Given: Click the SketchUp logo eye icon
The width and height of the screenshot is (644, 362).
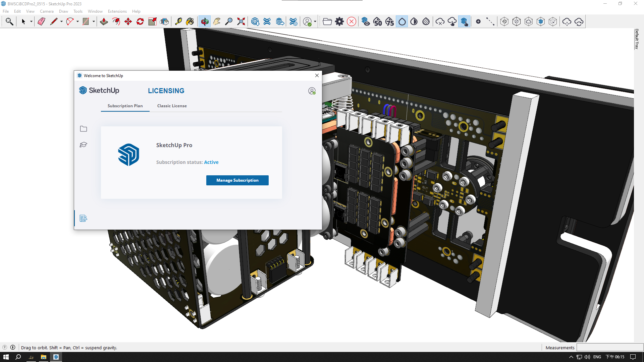Looking at the screenshot, I should [x=366, y=22].
